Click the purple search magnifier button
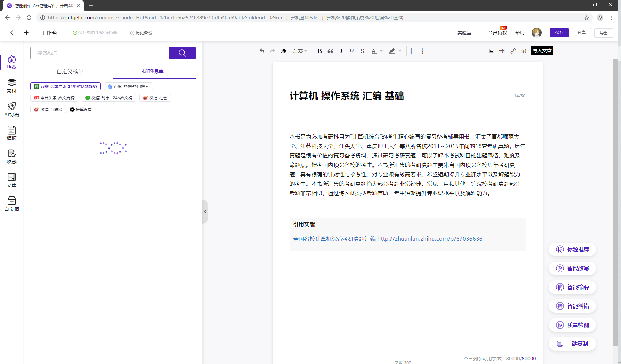Viewport: 621px width, 364px height. pyautogui.click(x=182, y=53)
